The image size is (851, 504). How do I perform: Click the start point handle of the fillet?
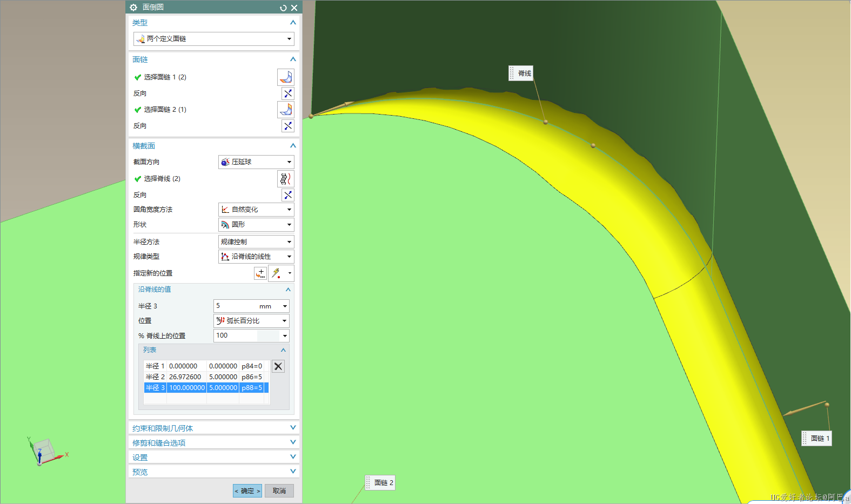[311, 116]
